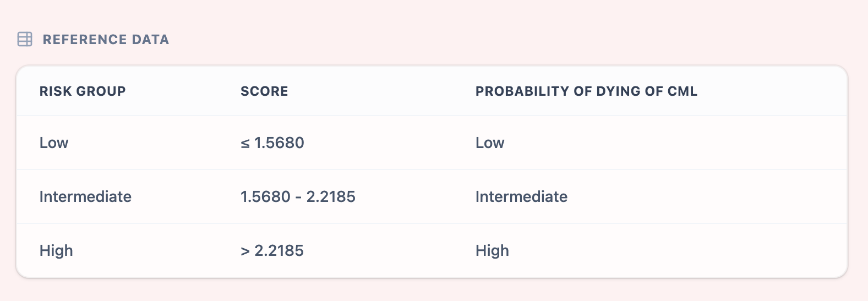This screenshot has width=868, height=301.
Task: Select the High cell under Risk Group
Action: point(56,251)
